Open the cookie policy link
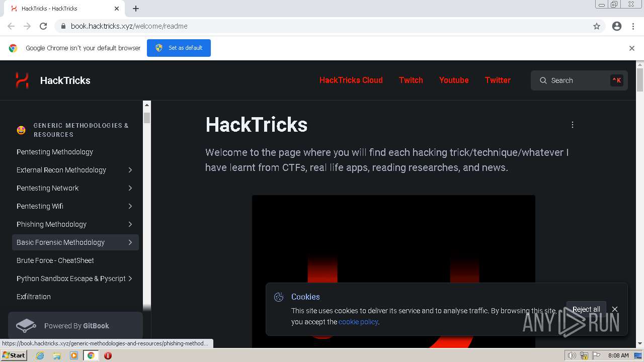This screenshot has height=362, width=644. [x=358, y=322]
